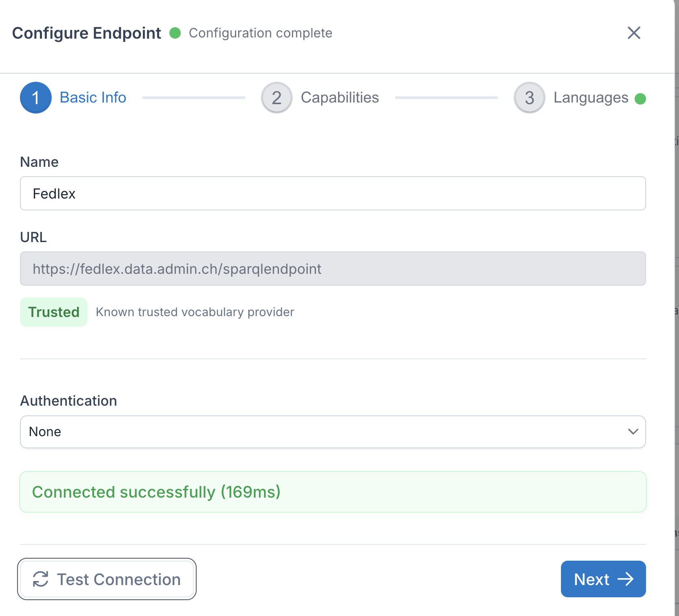The height and width of the screenshot is (616, 679).
Task: Click the green dot next to Languages step
Action: pyautogui.click(x=641, y=98)
